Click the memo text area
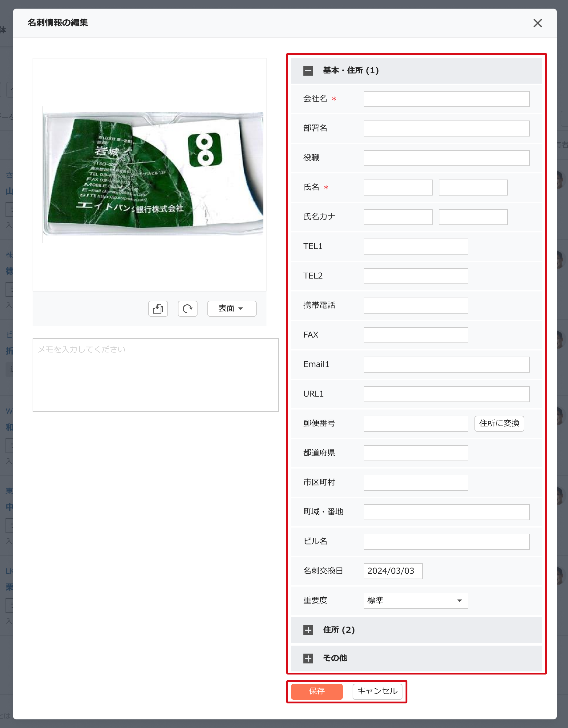Screen dimensions: 568x728 coord(155,375)
